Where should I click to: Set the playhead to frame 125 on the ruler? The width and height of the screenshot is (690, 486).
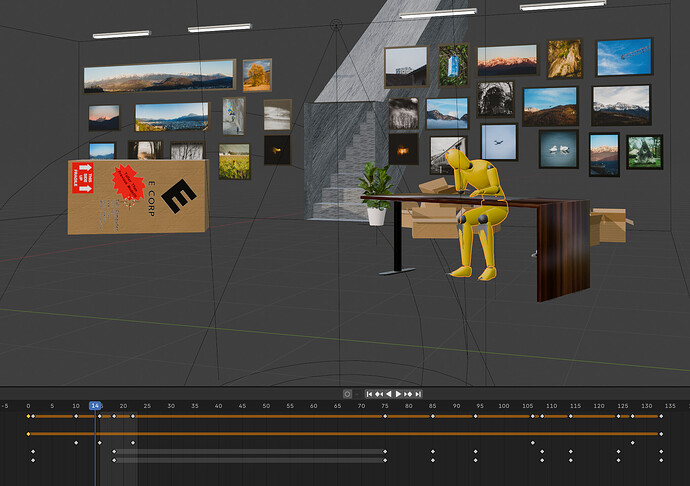(x=623, y=406)
